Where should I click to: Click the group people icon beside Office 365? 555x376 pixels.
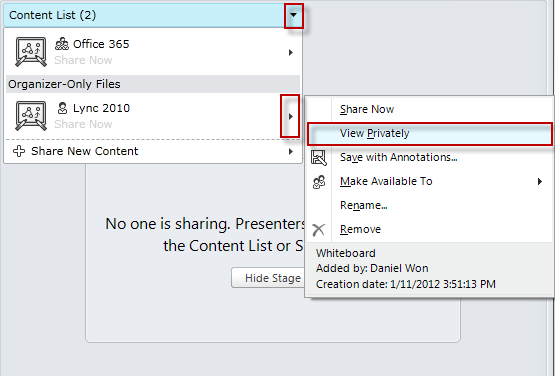click(62, 44)
